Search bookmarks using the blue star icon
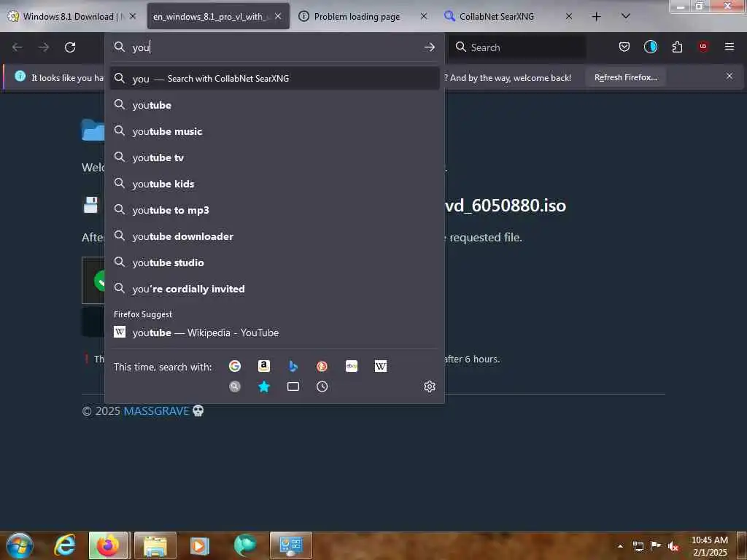 pyautogui.click(x=263, y=386)
